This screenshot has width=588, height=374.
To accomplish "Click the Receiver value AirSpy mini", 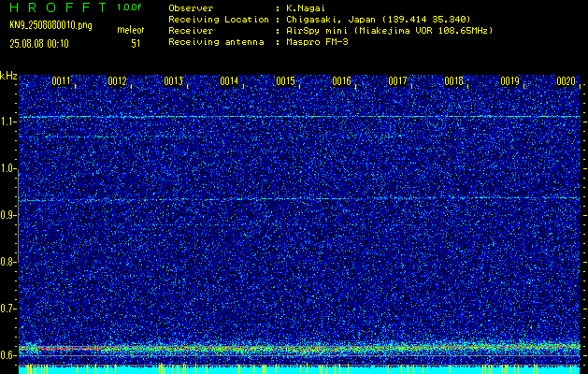I will click(x=389, y=31).
